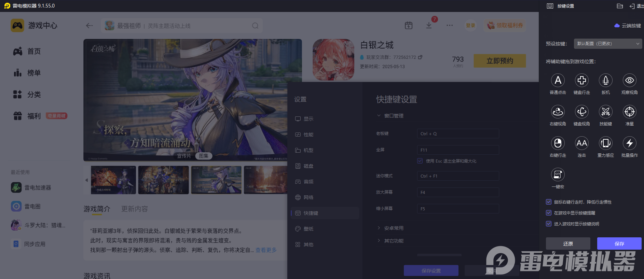Viewport: 644px width, 279px height.
Task: Click the 登录 login button
Action: [x=470, y=25]
